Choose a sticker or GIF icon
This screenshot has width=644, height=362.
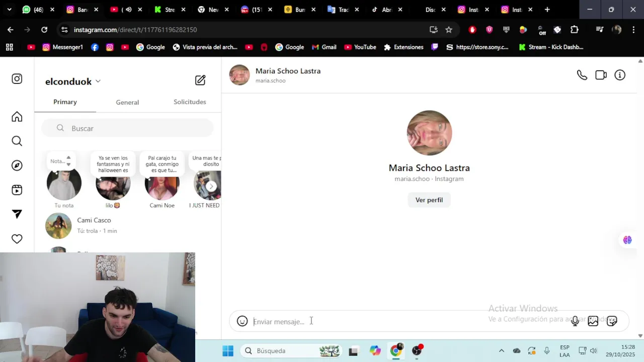(x=612, y=321)
